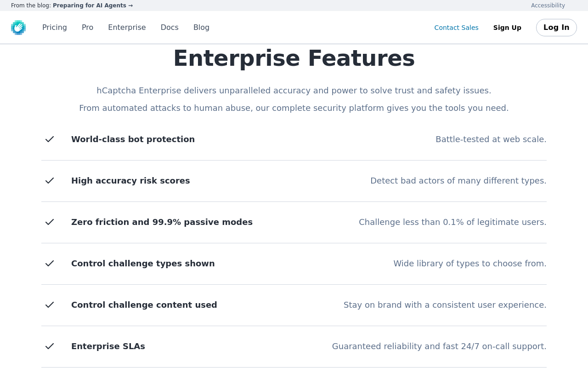This screenshot has height=368, width=588.
Task: Click checkmark beside Zero friction passive modes
Action: point(50,222)
